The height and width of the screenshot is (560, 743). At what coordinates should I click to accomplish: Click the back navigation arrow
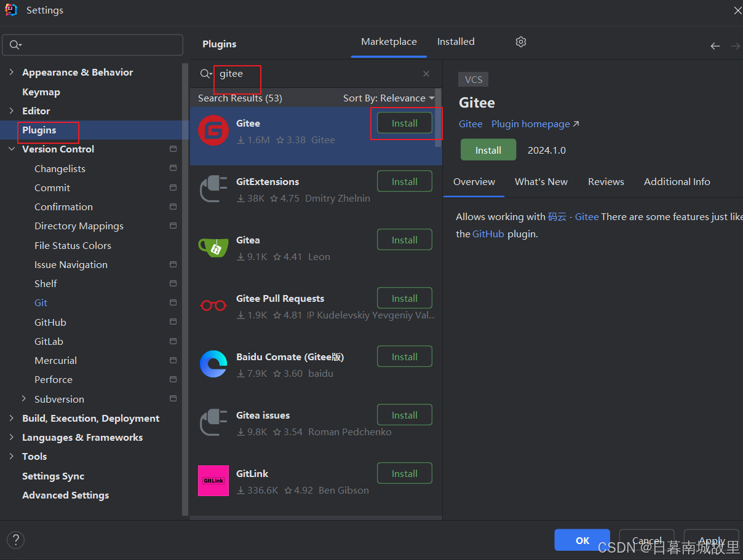click(x=715, y=46)
